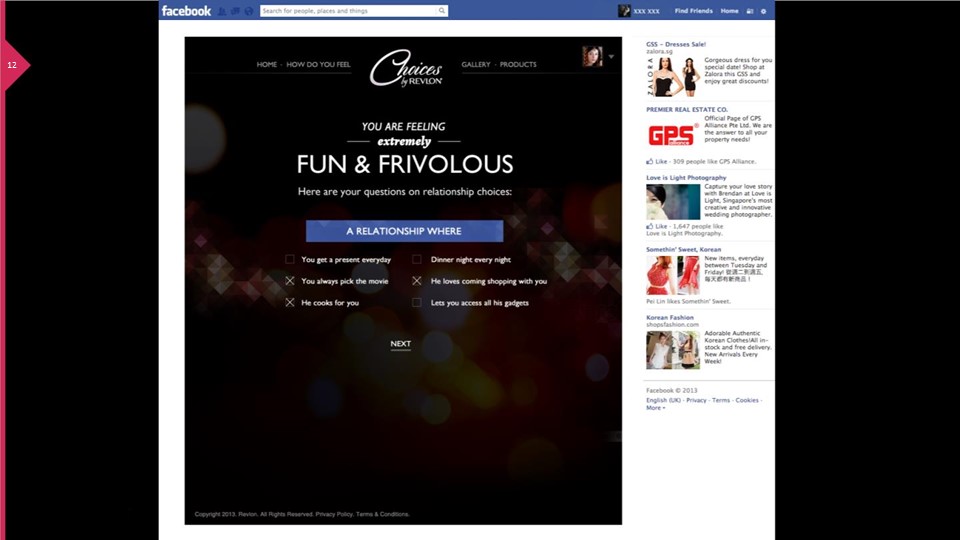Check 'You get a present everyday'
This screenshot has width=960, height=540.
pyautogui.click(x=290, y=260)
